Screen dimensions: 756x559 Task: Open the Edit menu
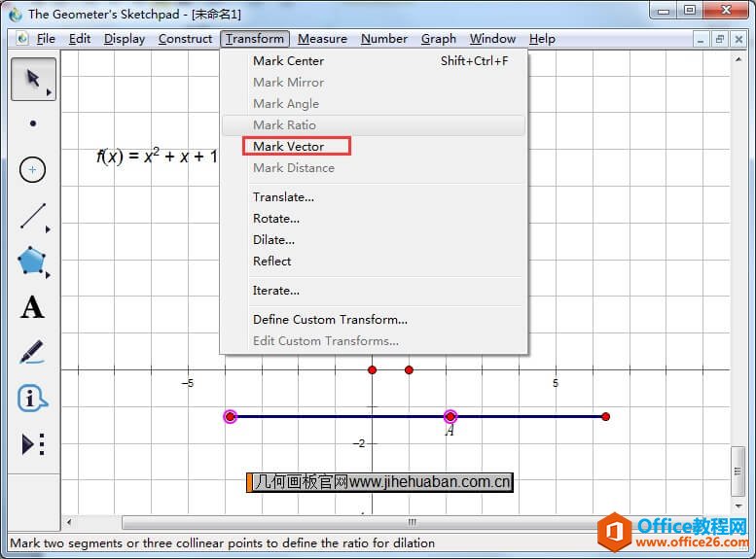pos(80,39)
